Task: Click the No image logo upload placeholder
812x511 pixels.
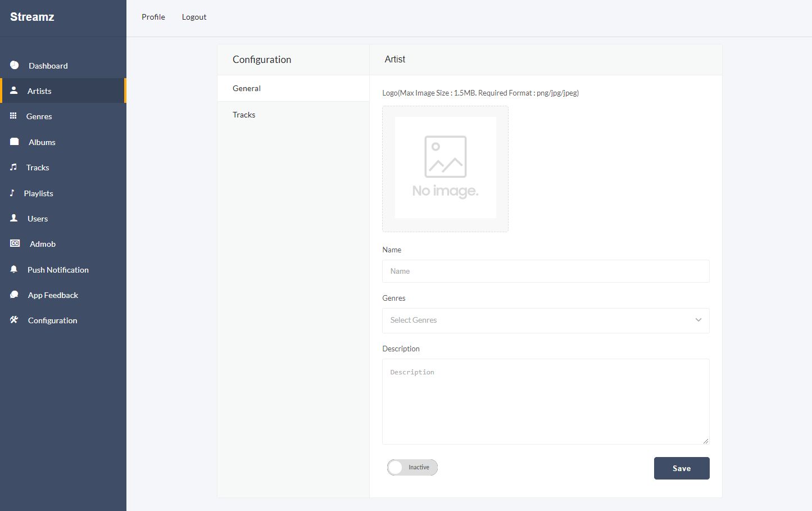Action: [x=445, y=169]
